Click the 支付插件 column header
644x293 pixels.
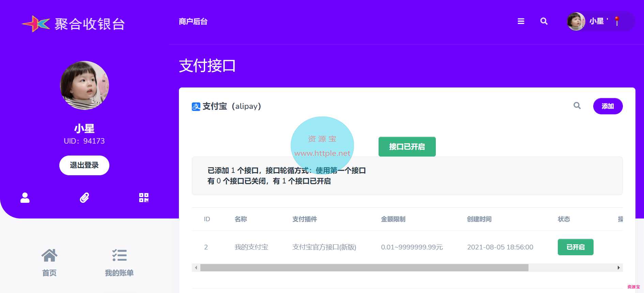coord(305,219)
